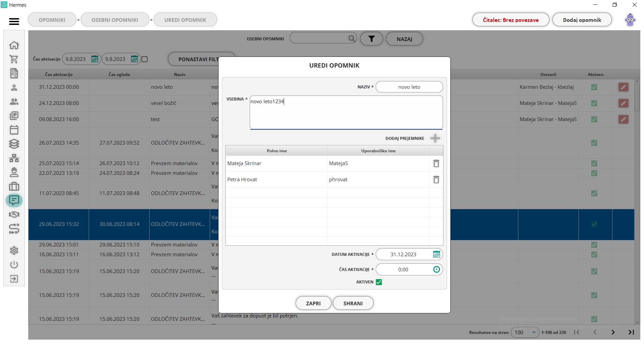Click the ZAPRI button
The image size is (644, 345).
(x=313, y=303)
